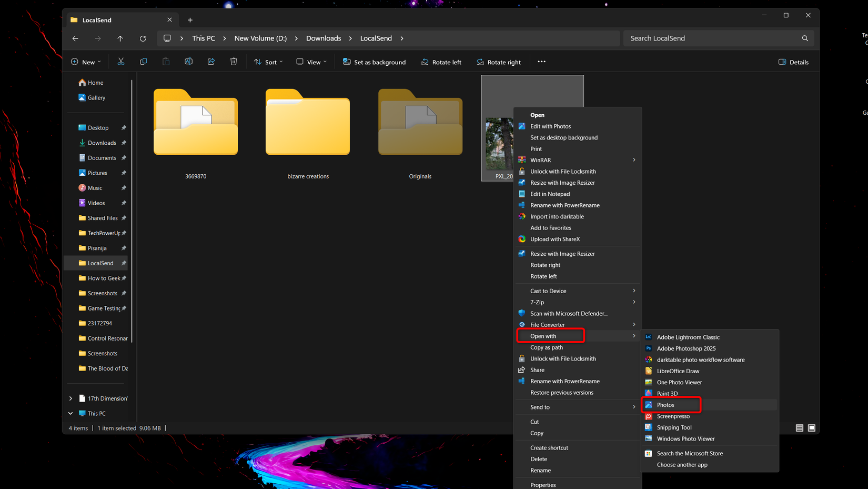Viewport: 868px width, 489px height.
Task: Click Set as background button
Action: tap(374, 62)
